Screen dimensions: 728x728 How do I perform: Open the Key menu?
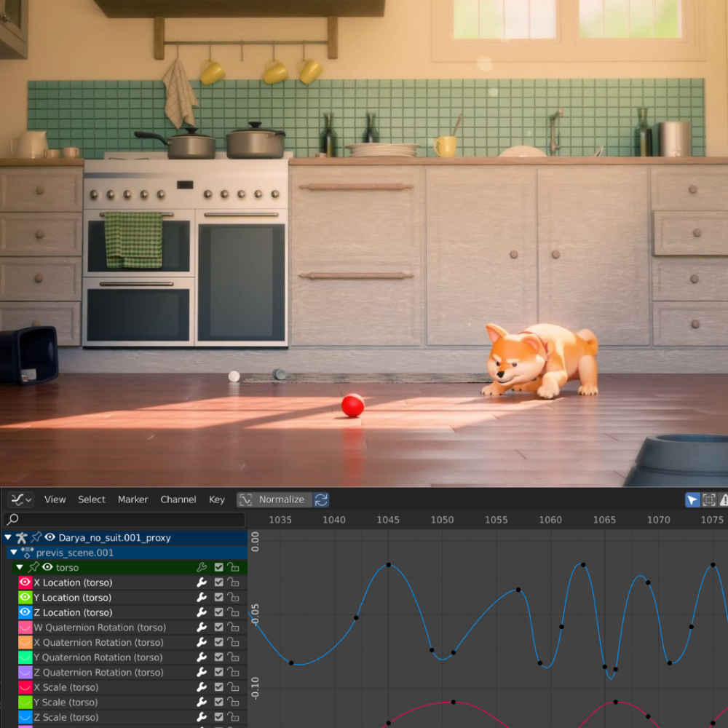click(216, 499)
